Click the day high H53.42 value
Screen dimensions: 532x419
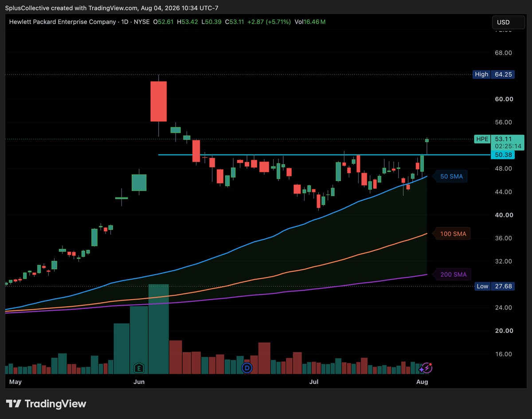click(x=188, y=22)
